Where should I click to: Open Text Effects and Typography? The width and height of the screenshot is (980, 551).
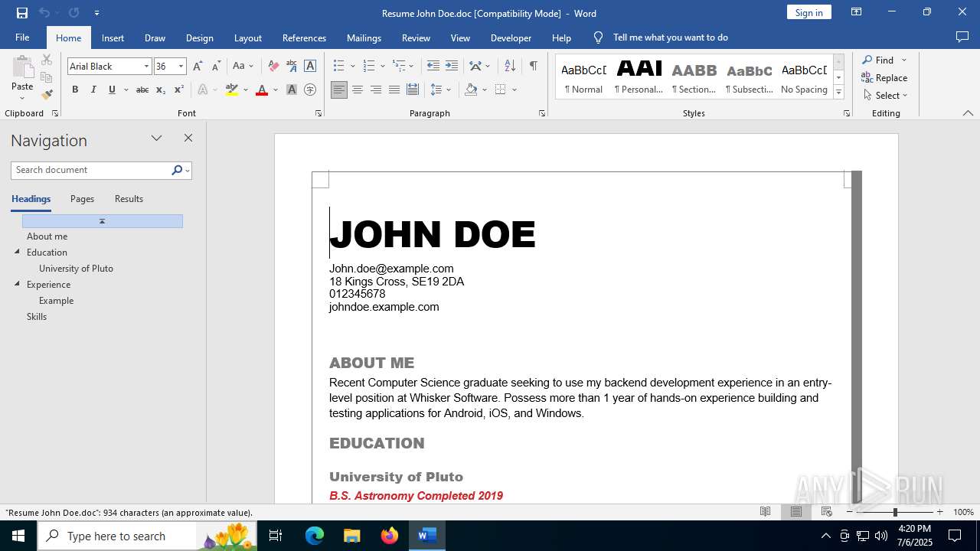203,90
